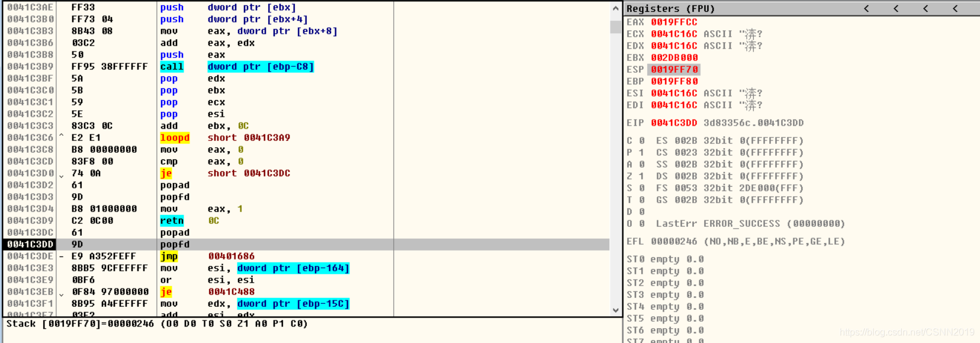
Task: Click address 0041C3AE in disassembly
Action: (30, 7)
